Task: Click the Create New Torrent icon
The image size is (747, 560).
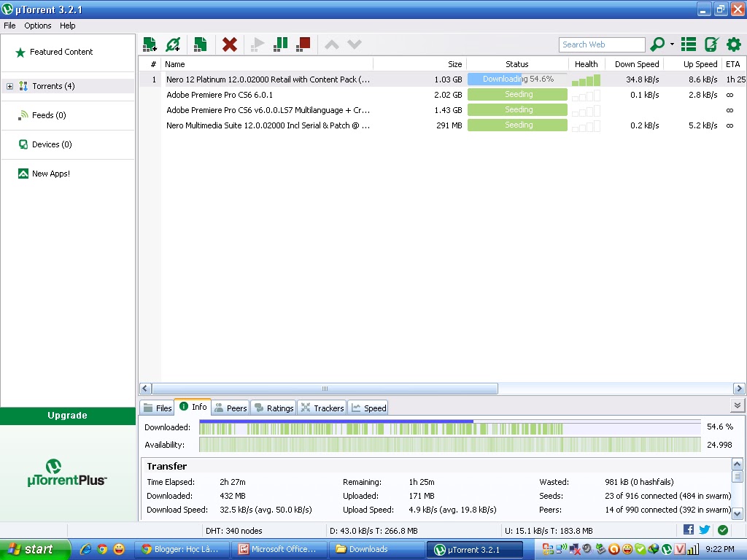Action: 200,44
